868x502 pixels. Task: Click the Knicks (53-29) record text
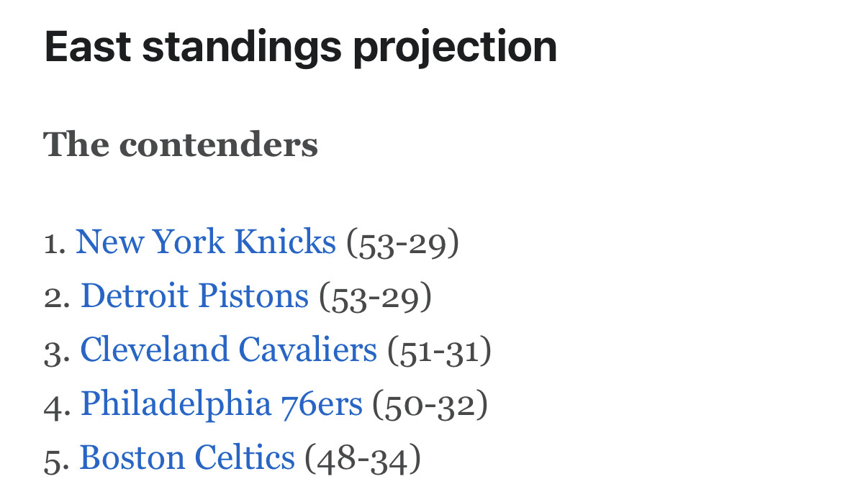(403, 243)
